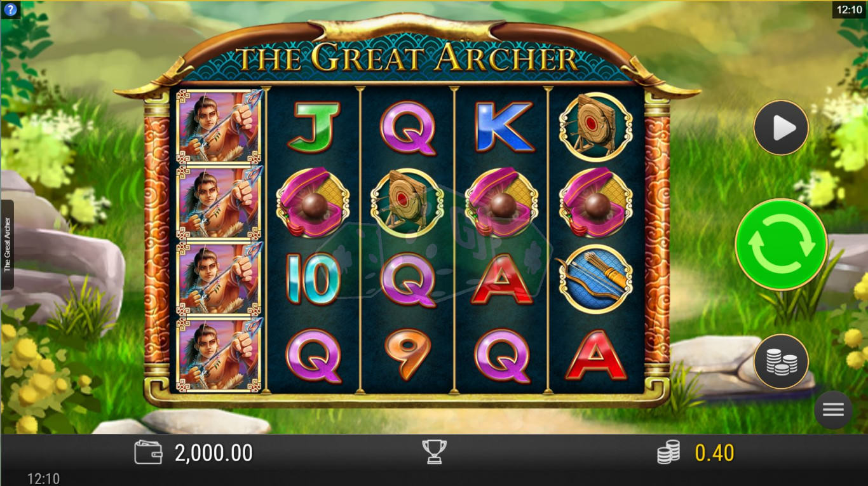
Task: Open bet settings with the coin stack button
Action: pos(781,361)
